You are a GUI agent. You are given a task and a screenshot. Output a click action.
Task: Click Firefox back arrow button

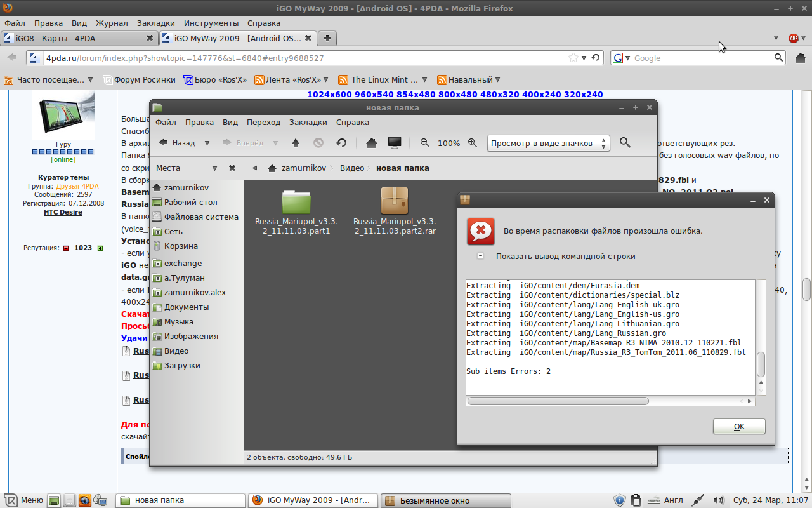click(11, 57)
